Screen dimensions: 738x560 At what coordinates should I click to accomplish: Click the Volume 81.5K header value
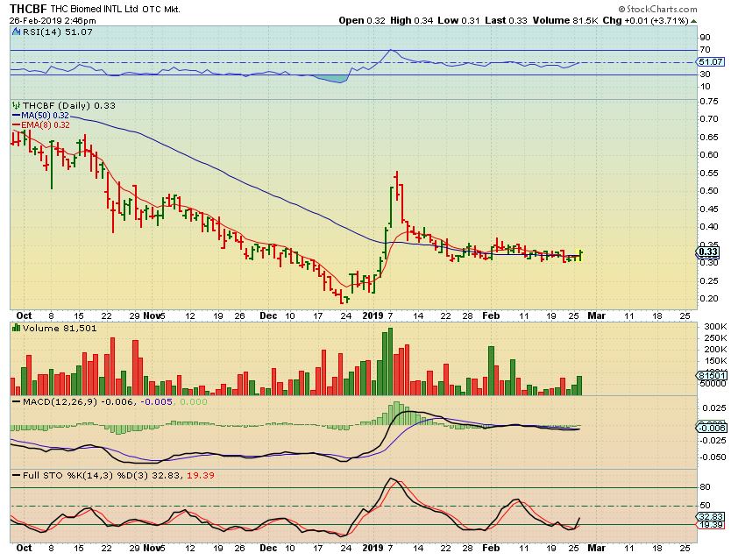[565, 21]
